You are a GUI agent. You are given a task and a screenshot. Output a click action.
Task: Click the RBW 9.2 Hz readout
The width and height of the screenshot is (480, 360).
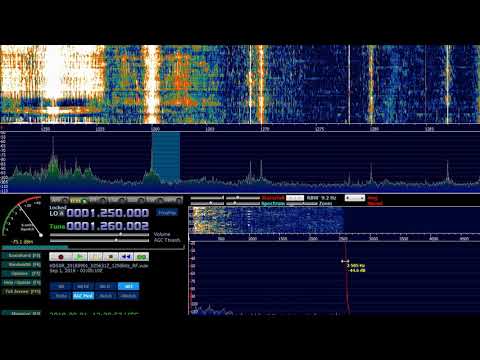coord(321,198)
